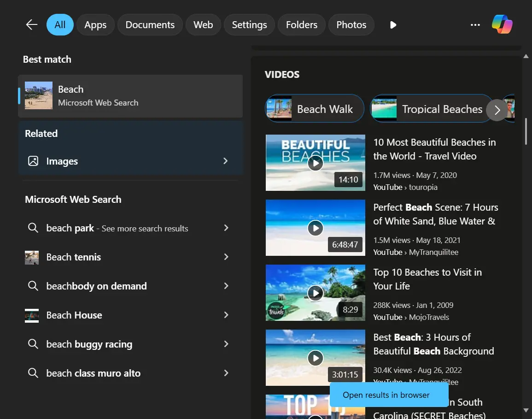
Task: Expand the Beach House result chevron
Action: tap(226, 315)
